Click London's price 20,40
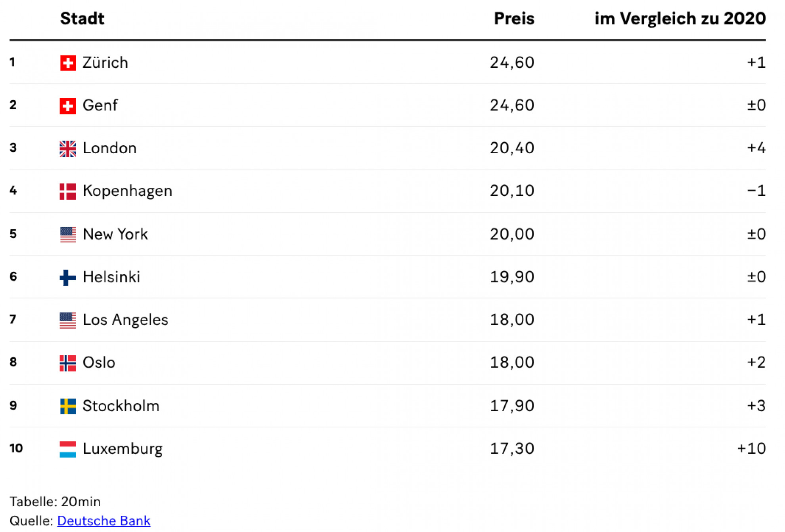The width and height of the screenshot is (785, 532). click(512, 148)
